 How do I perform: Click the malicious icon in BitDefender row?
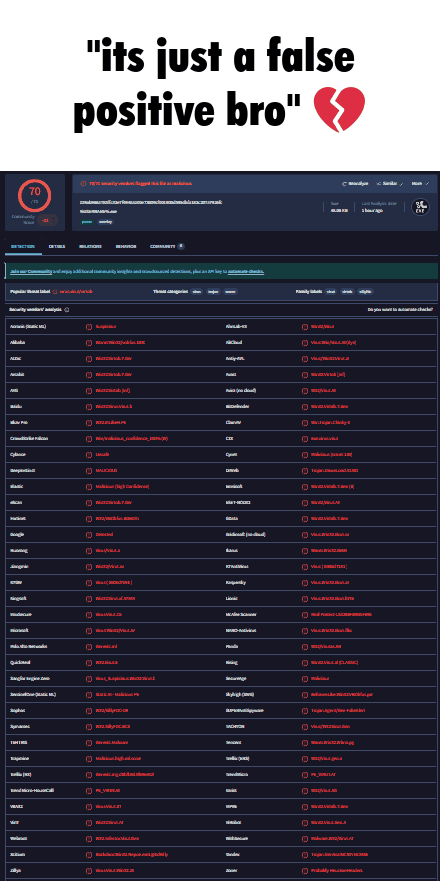coord(305,406)
